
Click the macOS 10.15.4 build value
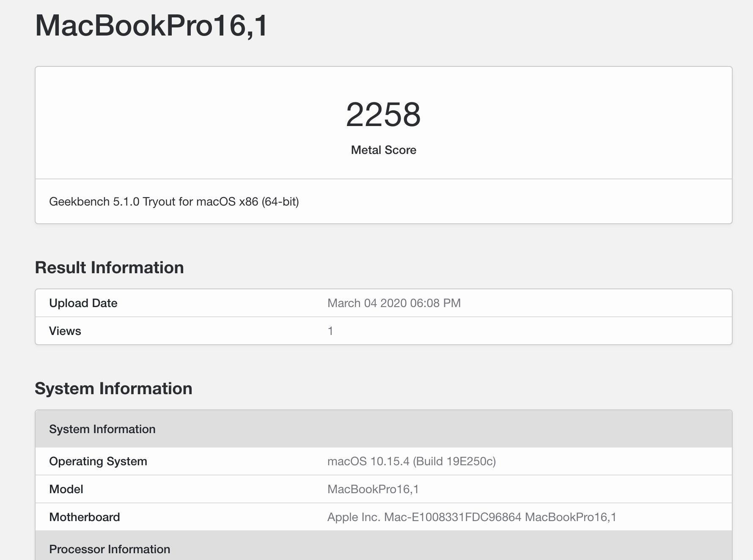(x=412, y=461)
